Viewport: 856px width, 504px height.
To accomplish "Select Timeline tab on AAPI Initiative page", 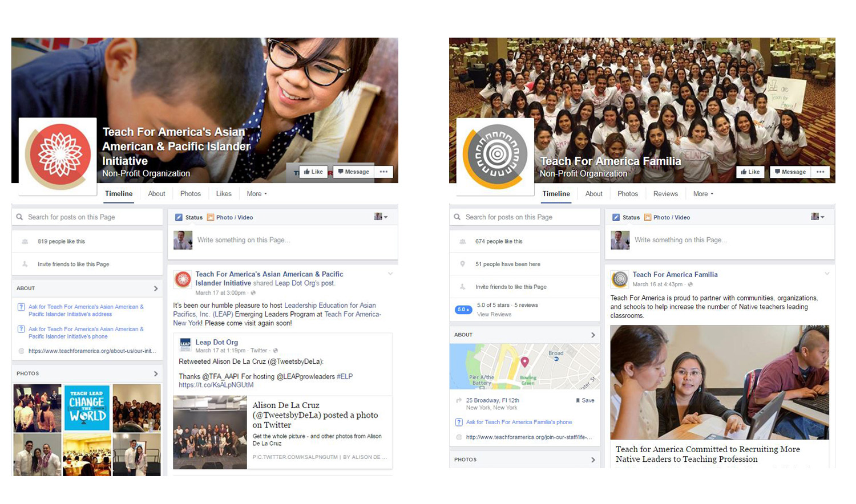I will pyautogui.click(x=119, y=194).
